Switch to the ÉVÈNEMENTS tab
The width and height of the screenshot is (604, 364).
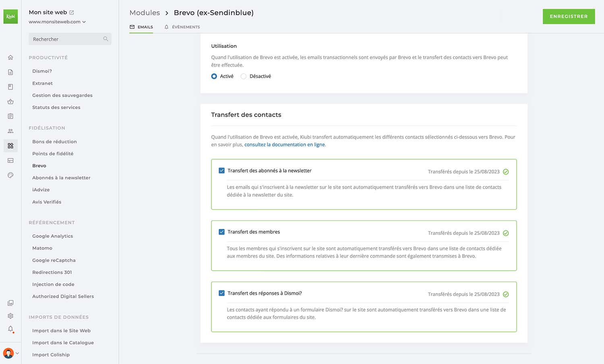coord(182,27)
